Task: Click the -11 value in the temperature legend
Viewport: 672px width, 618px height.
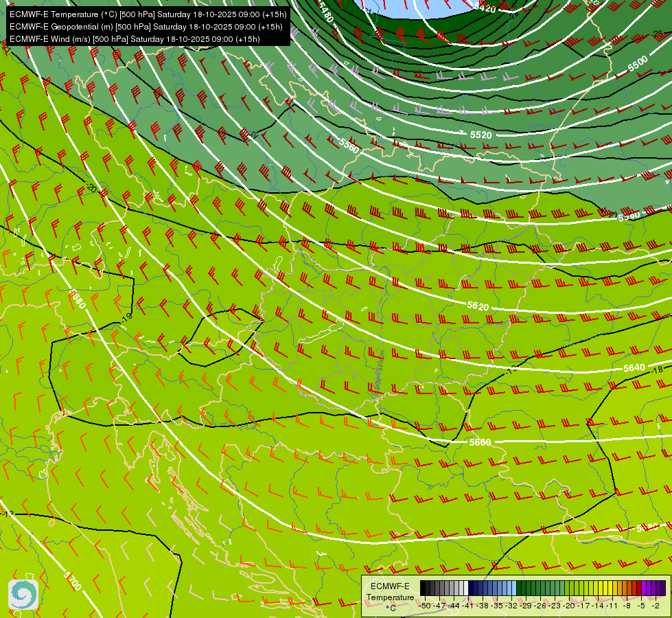Action: pos(612,606)
